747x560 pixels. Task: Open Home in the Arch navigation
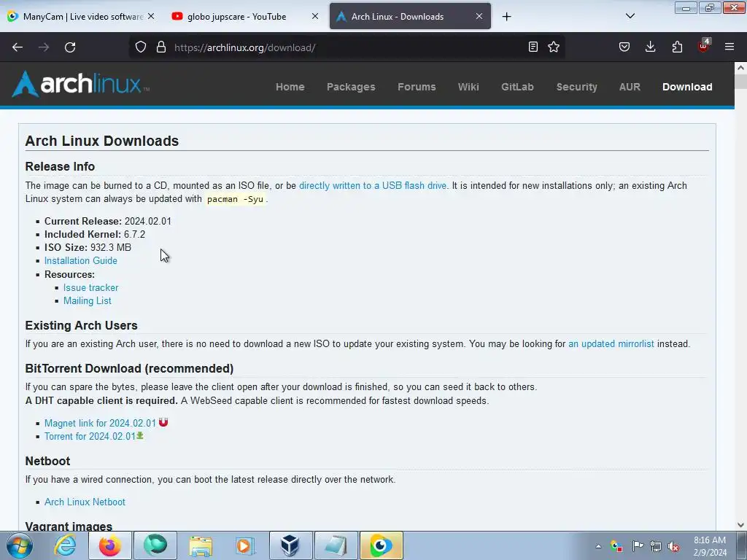290,87
